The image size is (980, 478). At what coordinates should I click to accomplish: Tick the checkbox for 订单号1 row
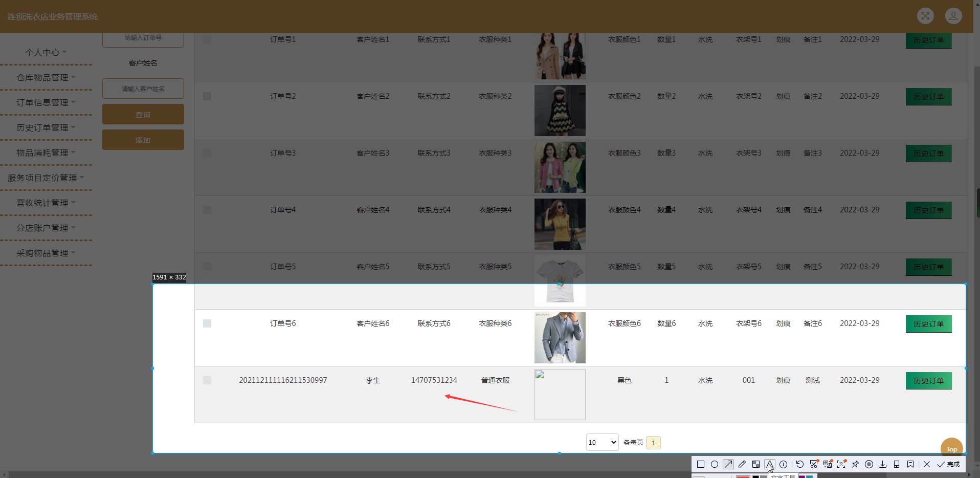click(207, 39)
